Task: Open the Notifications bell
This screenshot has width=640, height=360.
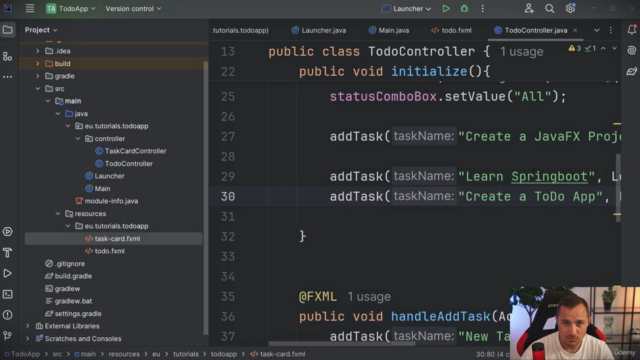Action: pos(631,30)
